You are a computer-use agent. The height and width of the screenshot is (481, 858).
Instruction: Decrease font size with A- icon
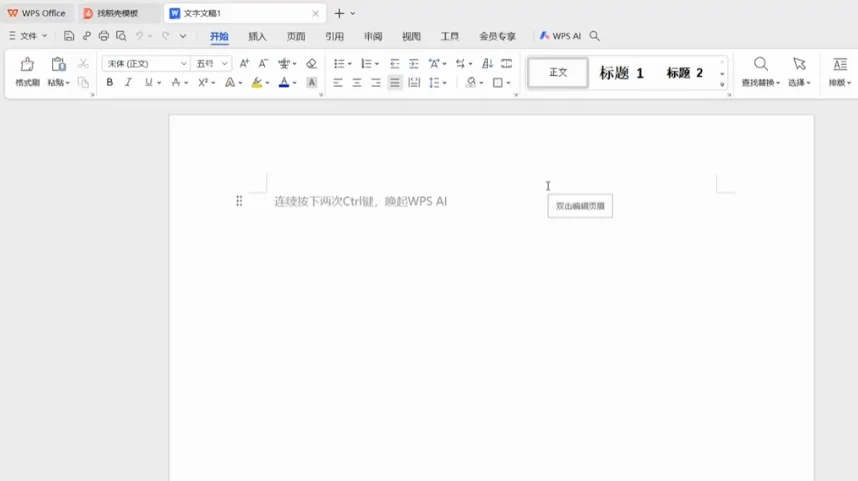[x=263, y=63]
